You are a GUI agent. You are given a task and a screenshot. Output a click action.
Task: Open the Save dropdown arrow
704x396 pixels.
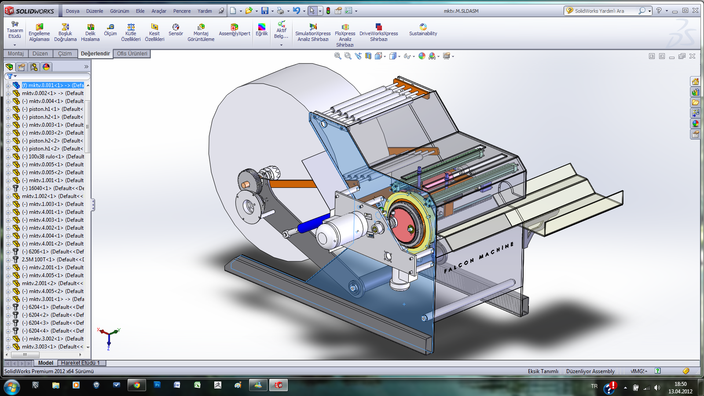(x=272, y=11)
